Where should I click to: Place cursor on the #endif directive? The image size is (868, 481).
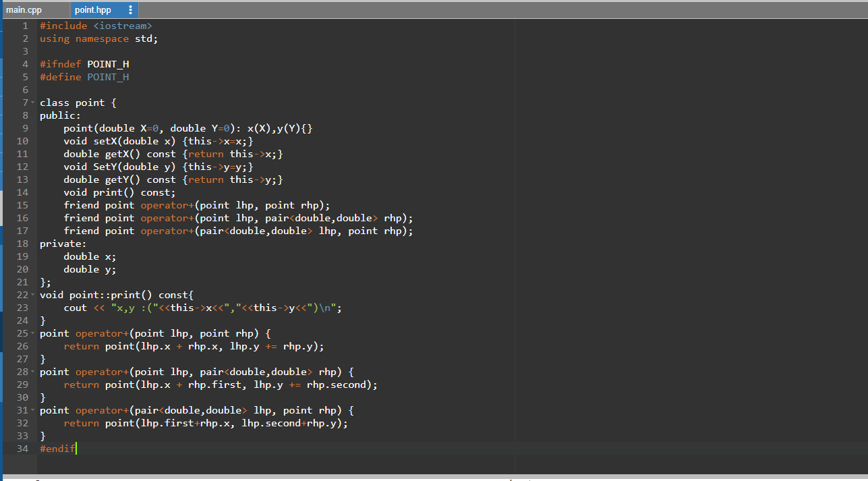pyautogui.click(x=57, y=448)
